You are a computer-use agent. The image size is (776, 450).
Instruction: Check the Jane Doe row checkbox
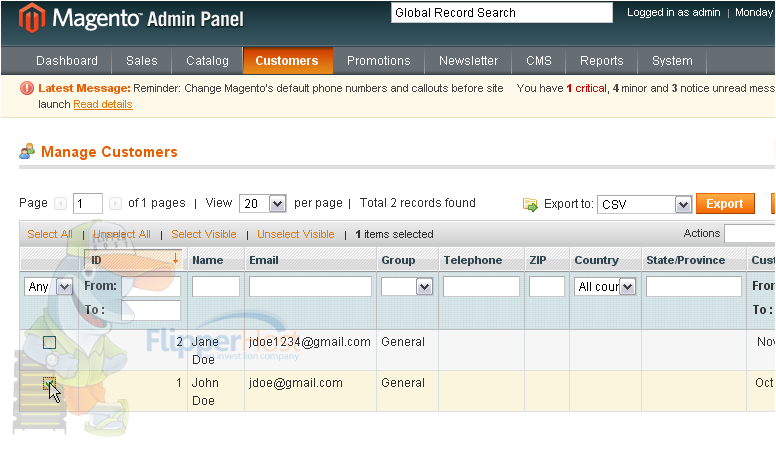pos(49,343)
